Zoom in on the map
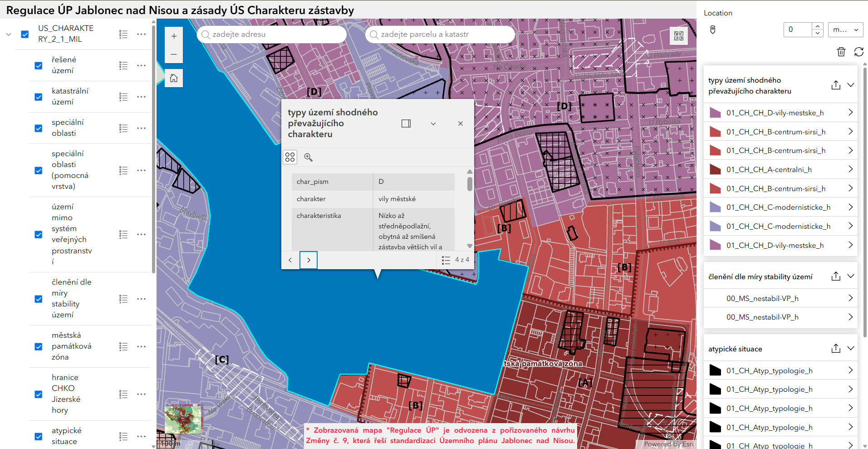868x449 pixels. tap(174, 36)
